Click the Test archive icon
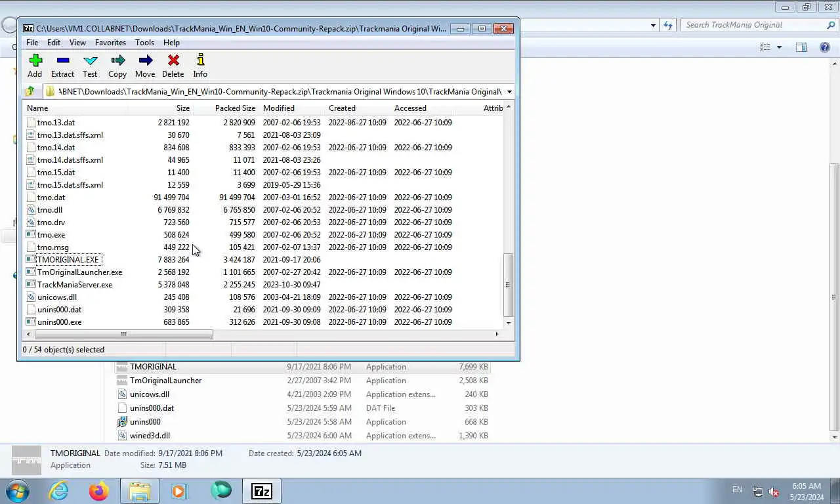 click(90, 60)
